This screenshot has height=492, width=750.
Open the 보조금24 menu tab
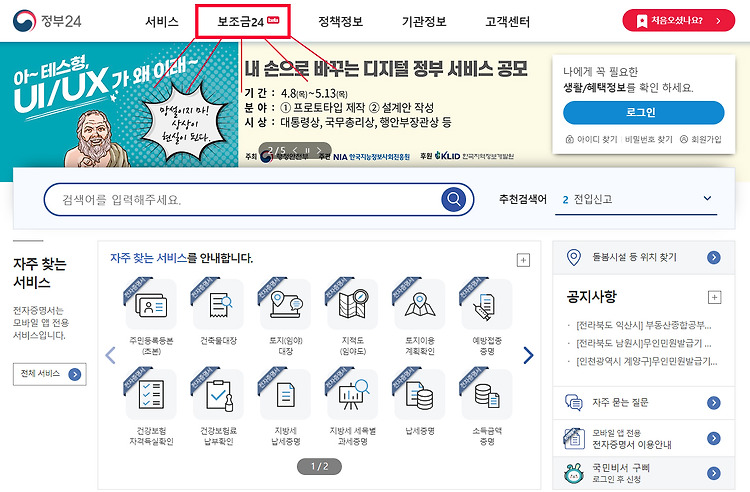pos(243,22)
